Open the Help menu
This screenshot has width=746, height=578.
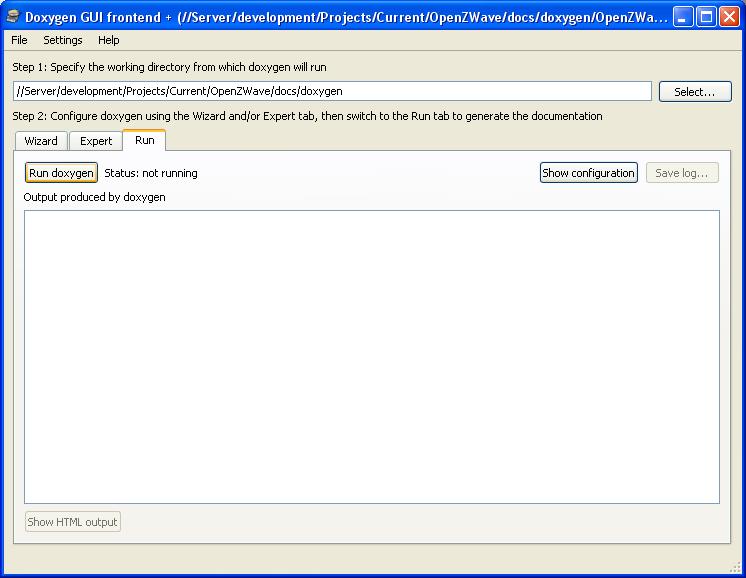click(108, 40)
